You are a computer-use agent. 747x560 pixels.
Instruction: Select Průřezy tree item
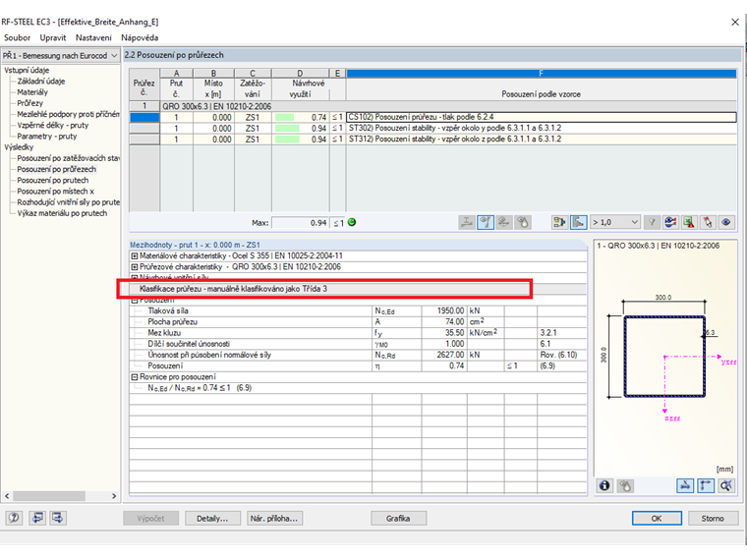point(30,103)
